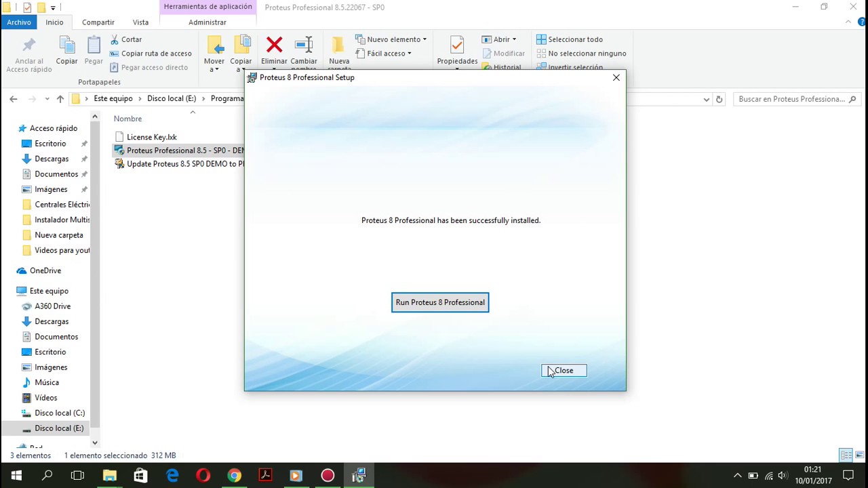Open Microsoft Edge from the taskbar
This screenshot has width=868, height=488.
pos(172,476)
